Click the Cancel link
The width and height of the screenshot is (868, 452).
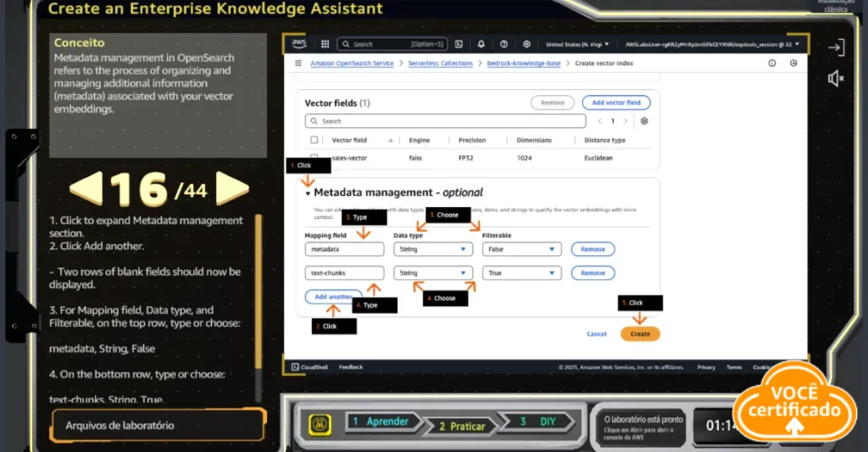tap(597, 334)
